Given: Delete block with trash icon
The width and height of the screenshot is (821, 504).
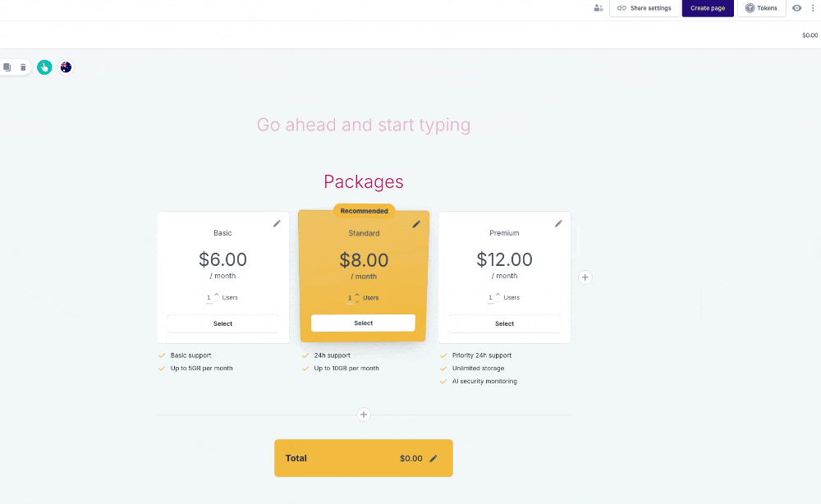Looking at the screenshot, I should click(23, 67).
